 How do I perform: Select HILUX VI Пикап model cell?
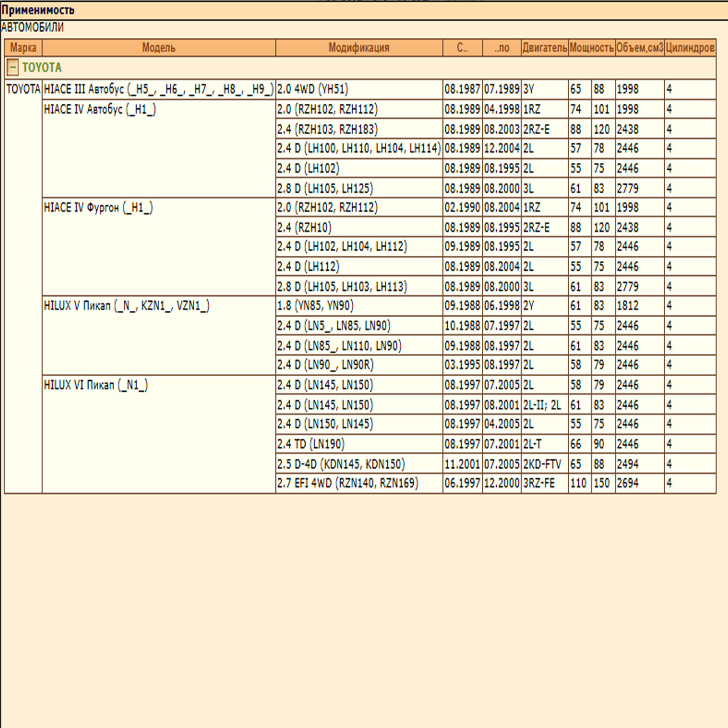coord(96,385)
